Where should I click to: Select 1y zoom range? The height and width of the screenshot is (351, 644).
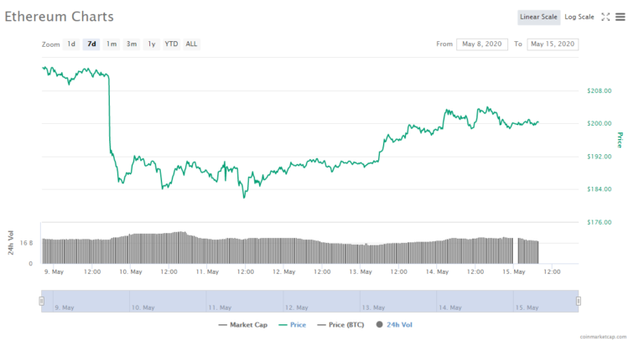(x=152, y=44)
